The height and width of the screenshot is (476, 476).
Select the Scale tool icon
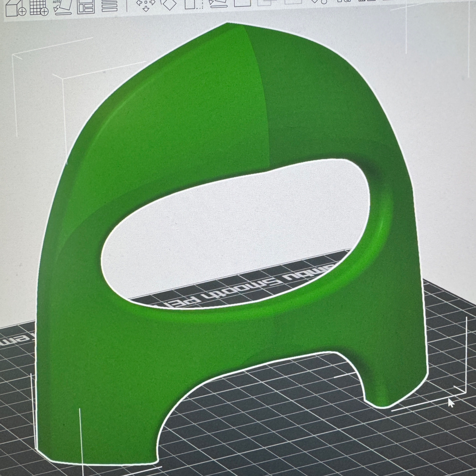click(194, 4)
